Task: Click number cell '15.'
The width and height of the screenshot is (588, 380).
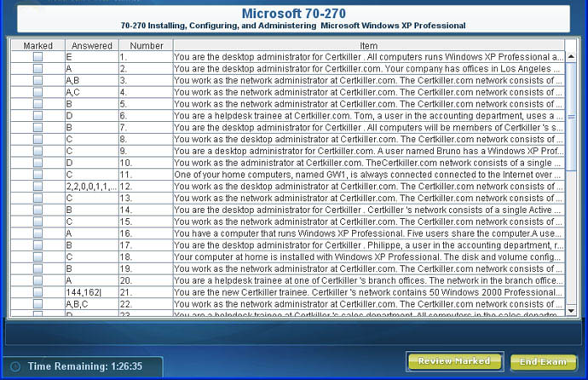Action: coord(147,222)
